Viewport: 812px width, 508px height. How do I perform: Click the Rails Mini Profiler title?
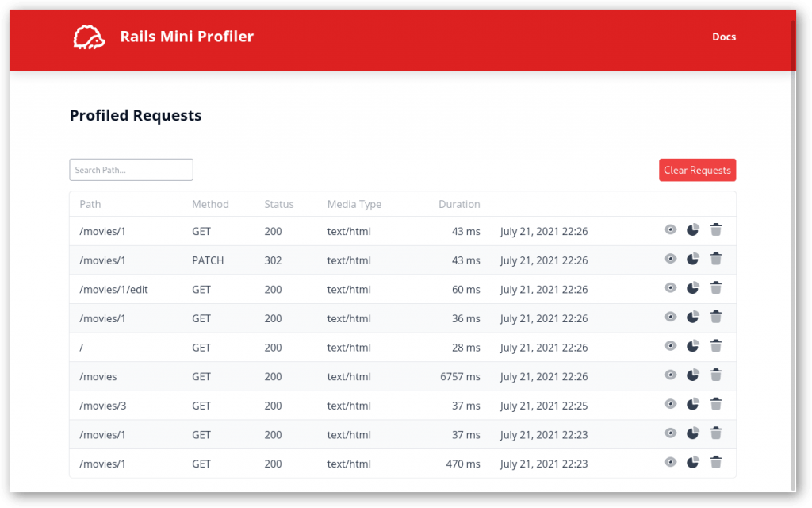pyautogui.click(x=187, y=37)
